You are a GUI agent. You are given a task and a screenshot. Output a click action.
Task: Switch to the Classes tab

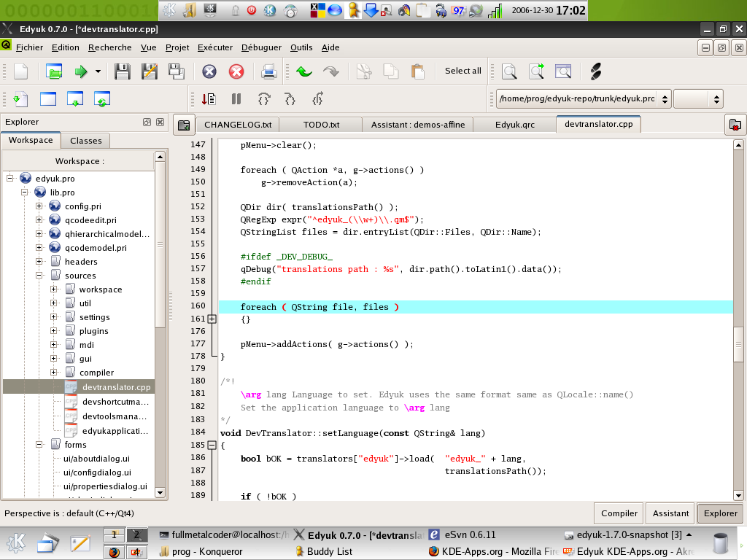pos(86,141)
